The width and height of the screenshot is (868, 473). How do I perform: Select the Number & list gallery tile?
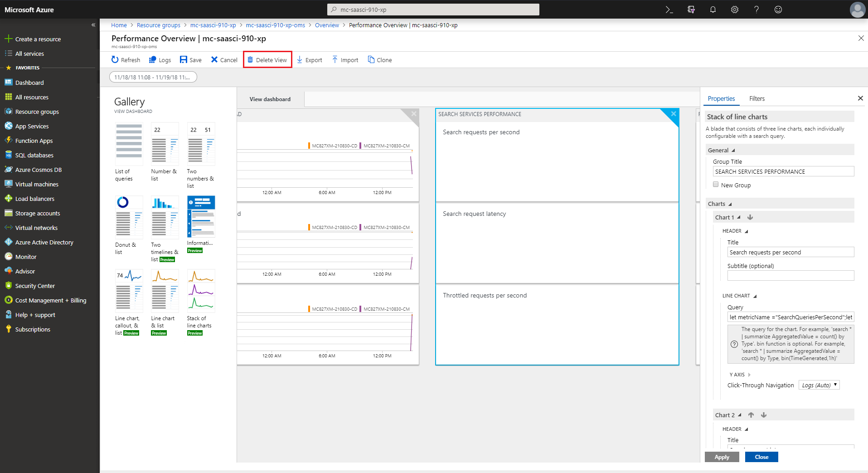pyautogui.click(x=165, y=152)
